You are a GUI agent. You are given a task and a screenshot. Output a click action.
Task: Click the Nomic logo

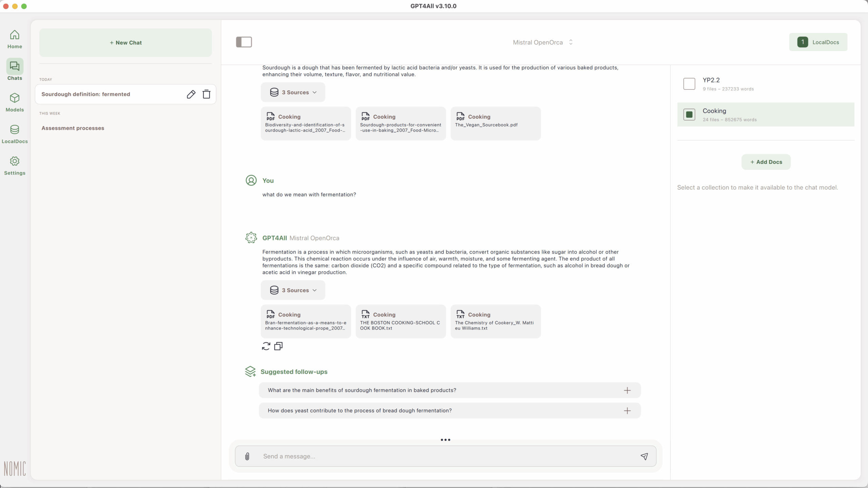(x=15, y=468)
